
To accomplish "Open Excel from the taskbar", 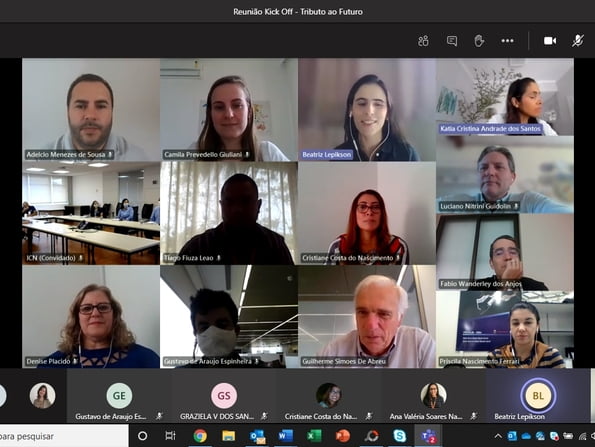I will (314, 436).
